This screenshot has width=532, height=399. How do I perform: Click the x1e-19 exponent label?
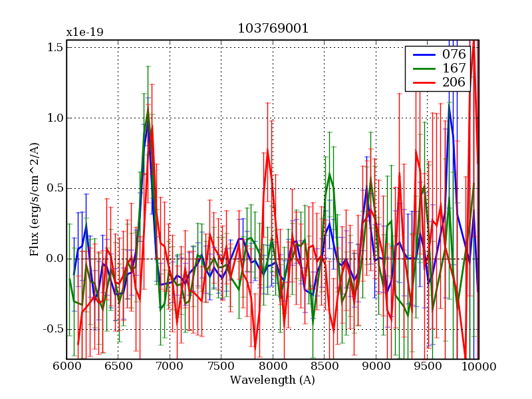point(84,33)
